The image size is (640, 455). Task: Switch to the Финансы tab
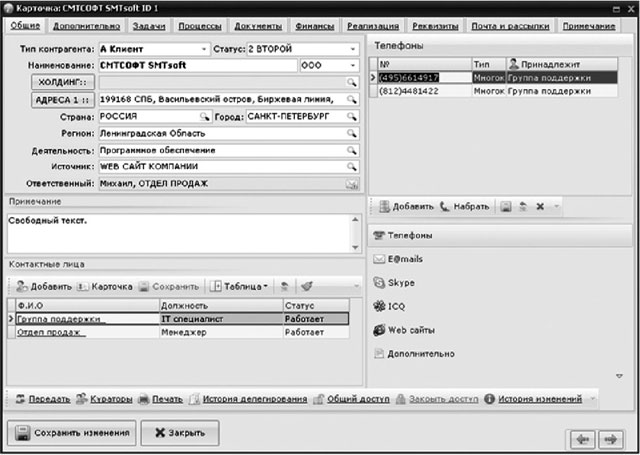(315, 26)
